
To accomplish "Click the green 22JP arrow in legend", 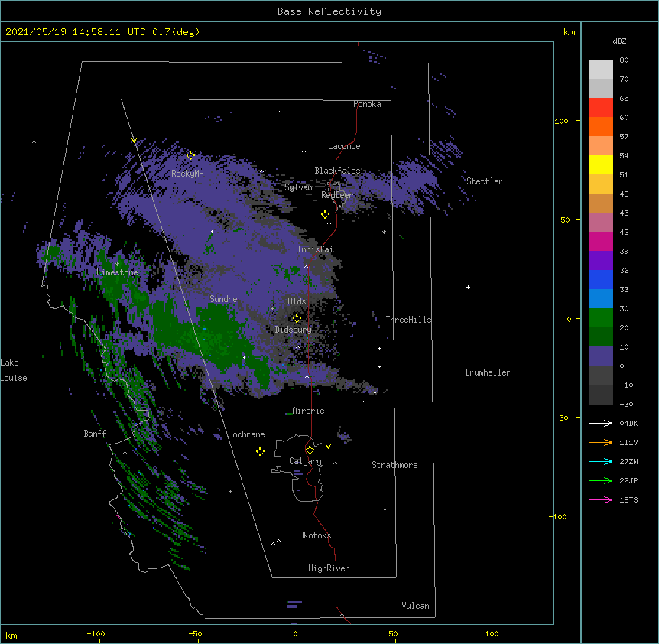I will point(601,480).
